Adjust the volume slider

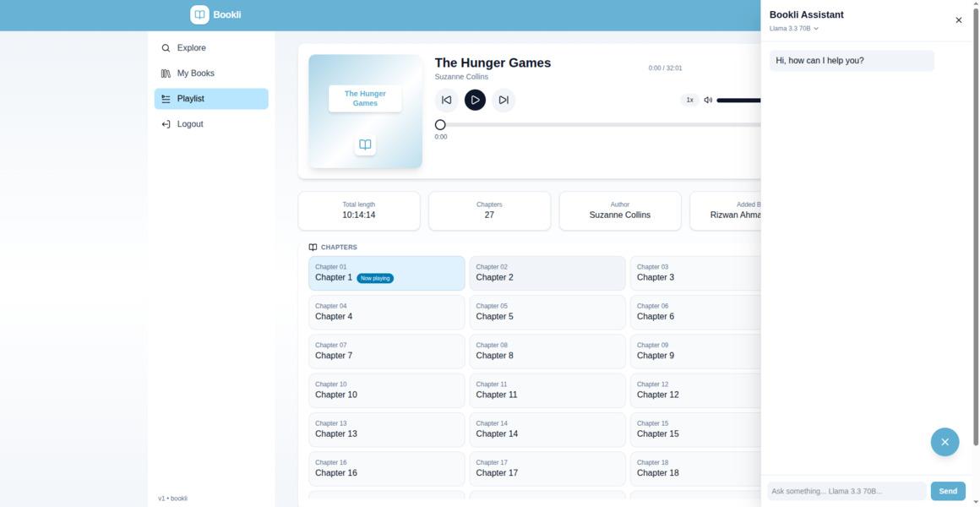pos(738,100)
